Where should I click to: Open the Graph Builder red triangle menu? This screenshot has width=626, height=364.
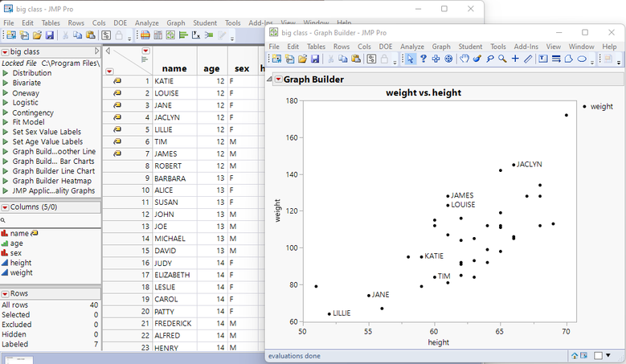pos(279,80)
